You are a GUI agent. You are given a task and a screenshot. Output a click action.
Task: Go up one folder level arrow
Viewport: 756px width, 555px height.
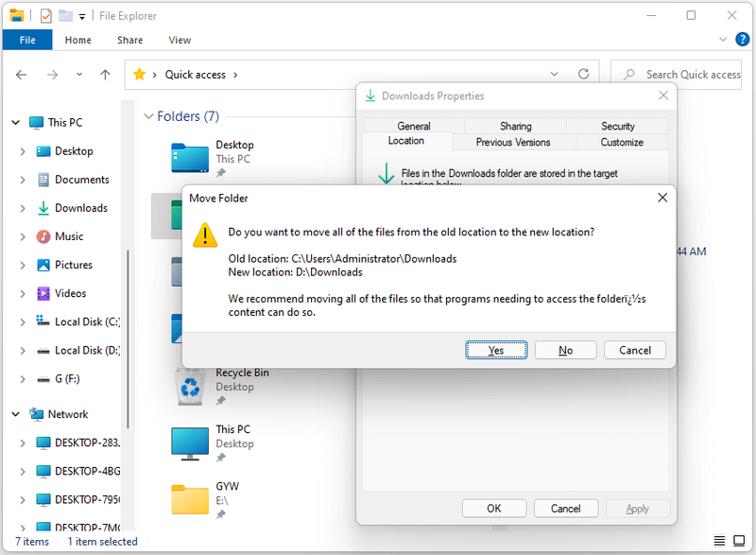105,75
